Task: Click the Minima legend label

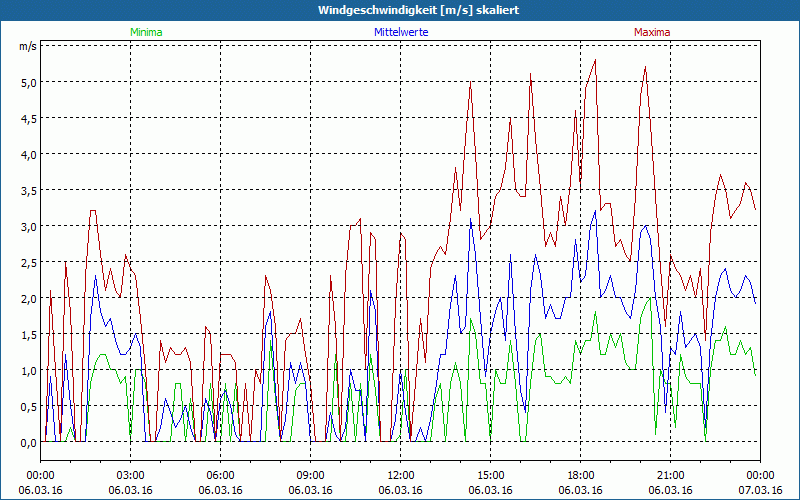Action: [145, 32]
